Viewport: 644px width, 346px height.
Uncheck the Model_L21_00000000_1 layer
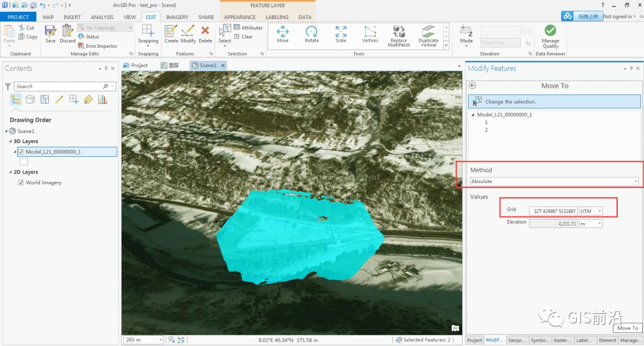[20, 152]
